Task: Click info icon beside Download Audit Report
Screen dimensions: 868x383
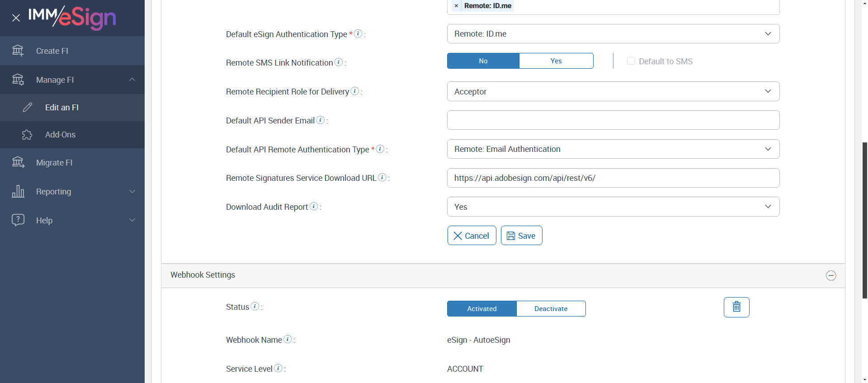Action: pos(314,206)
